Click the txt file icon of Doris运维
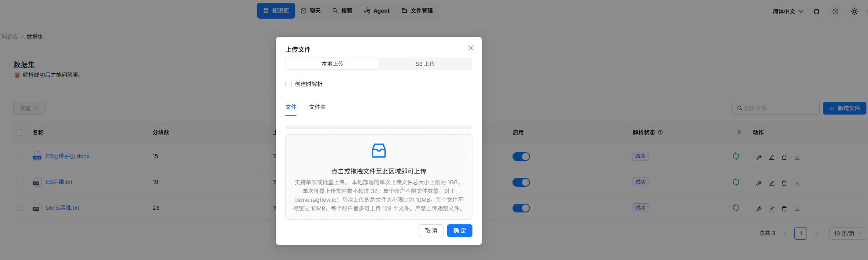The width and height of the screenshot is (868, 260). (x=36, y=207)
